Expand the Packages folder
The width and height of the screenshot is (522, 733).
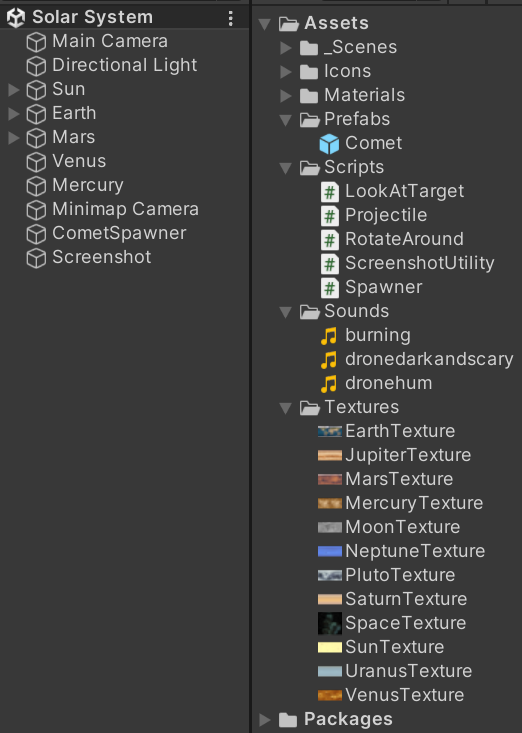point(265,719)
